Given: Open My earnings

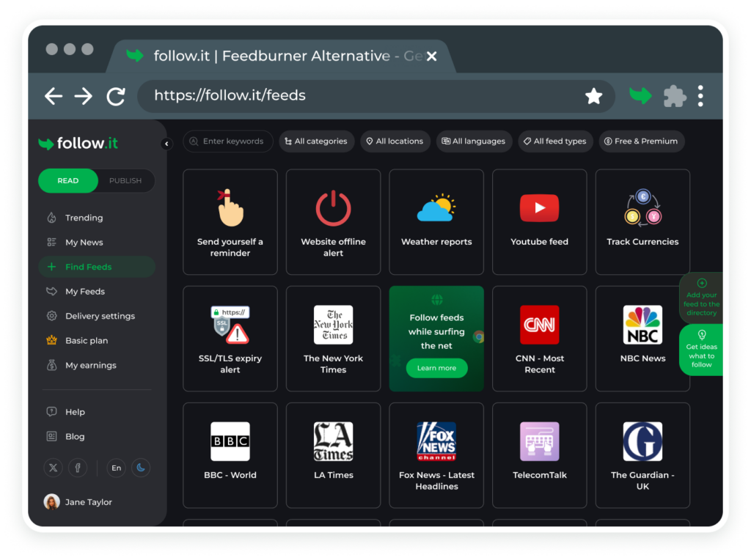Looking at the screenshot, I should pyautogui.click(x=96, y=365).
